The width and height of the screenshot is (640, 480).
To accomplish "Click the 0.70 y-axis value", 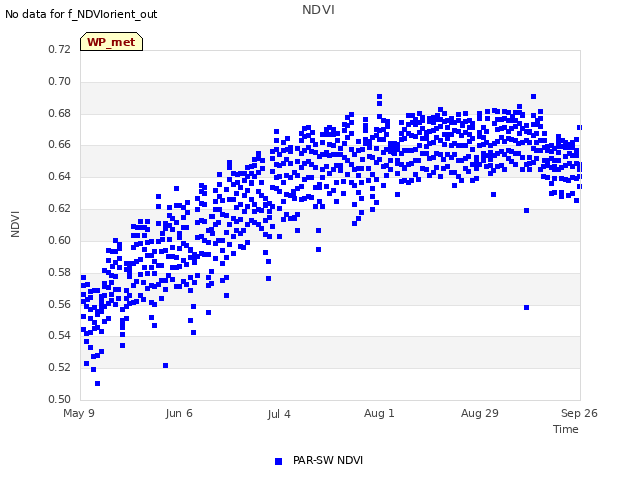I will [x=59, y=81].
